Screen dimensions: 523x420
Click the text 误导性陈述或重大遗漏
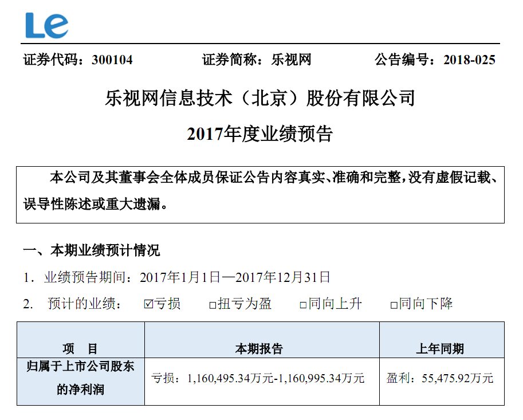pyautogui.click(x=92, y=204)
